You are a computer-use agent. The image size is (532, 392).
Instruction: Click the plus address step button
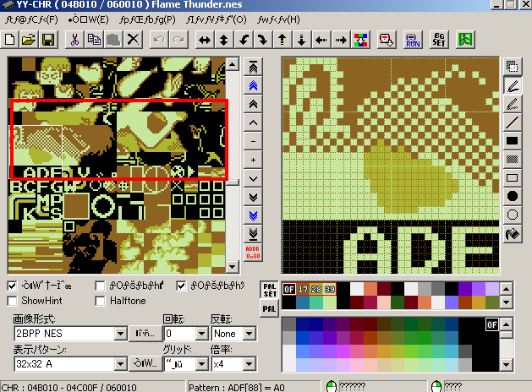point(253,160)
